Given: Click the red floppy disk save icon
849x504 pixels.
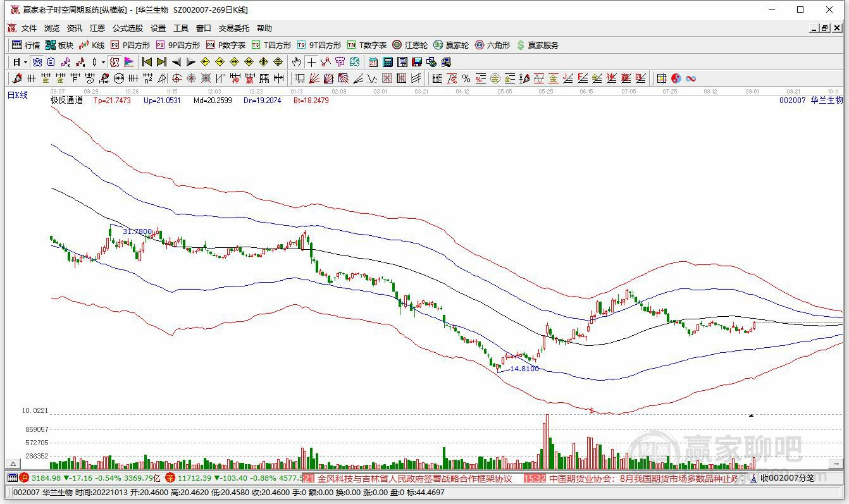Looking at the screenshot, I should tap(417, 62).
